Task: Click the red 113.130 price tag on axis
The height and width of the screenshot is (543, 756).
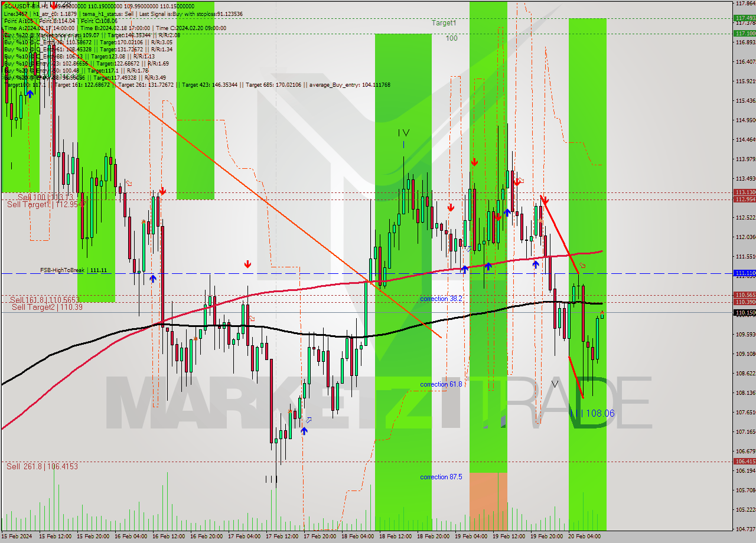Action: pyautogui.click(x=744, y=192)
